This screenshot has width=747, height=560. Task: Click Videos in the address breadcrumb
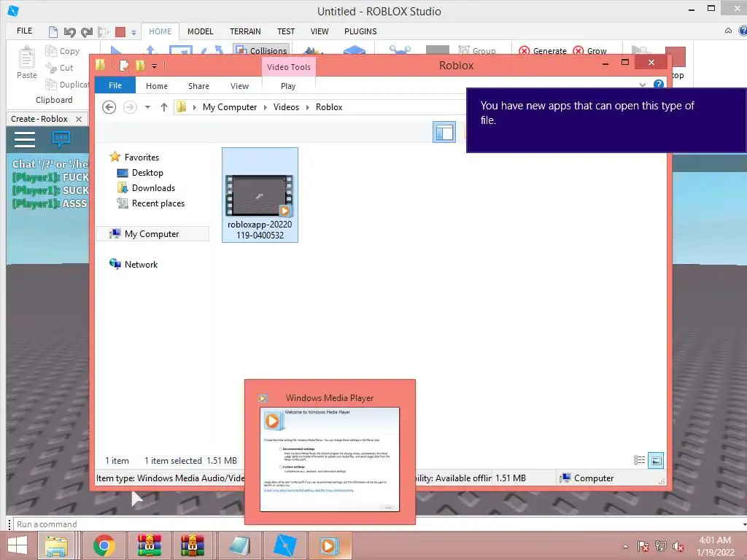tap(286, 107)
